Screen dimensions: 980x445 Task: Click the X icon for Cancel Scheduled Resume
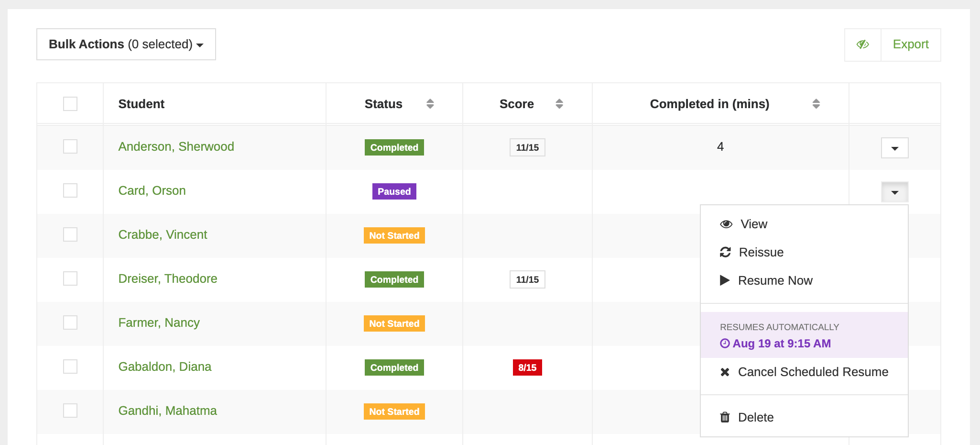coord(725,372)
